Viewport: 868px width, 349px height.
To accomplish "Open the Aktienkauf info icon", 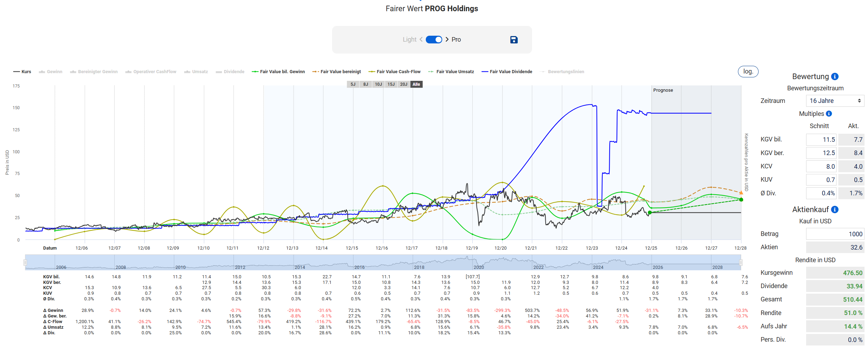I will point(835,210).
